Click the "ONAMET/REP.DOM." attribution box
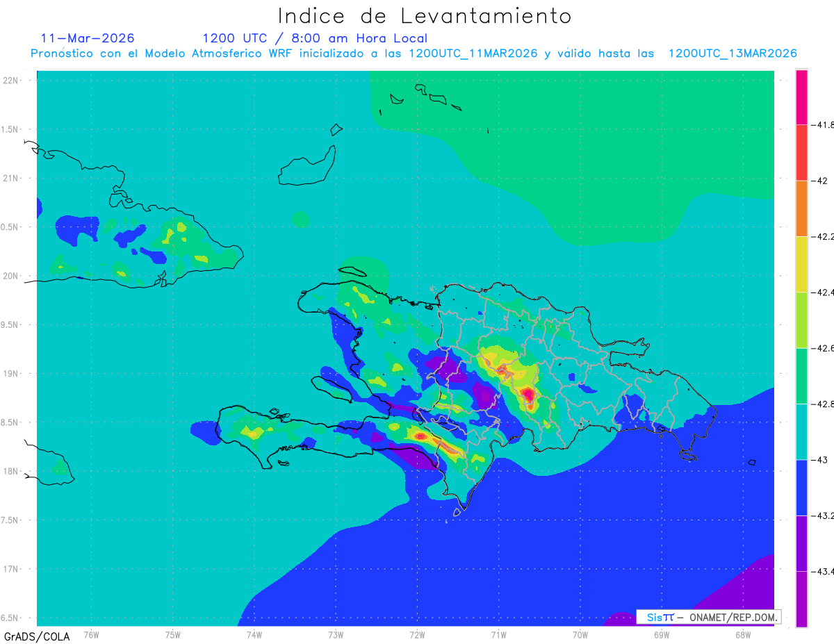The height and width of the screenshot is (644, 834). point(709,617)
